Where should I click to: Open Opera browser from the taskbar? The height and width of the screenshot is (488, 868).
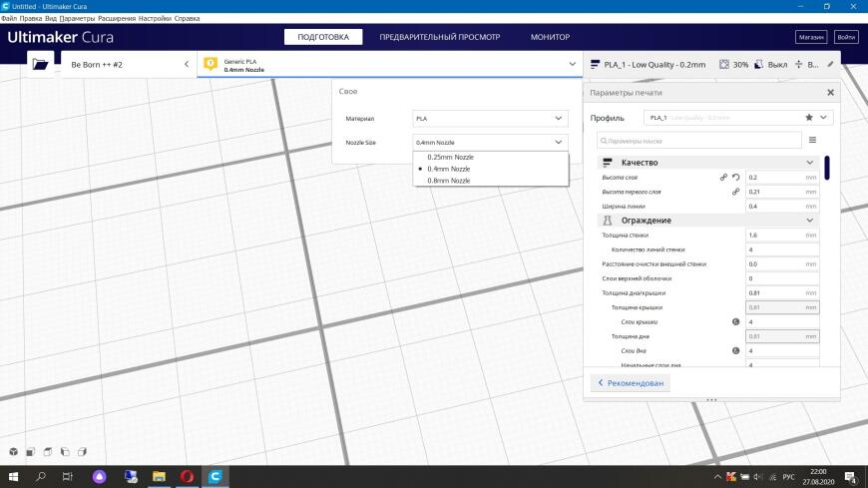[x=188, y=476]
